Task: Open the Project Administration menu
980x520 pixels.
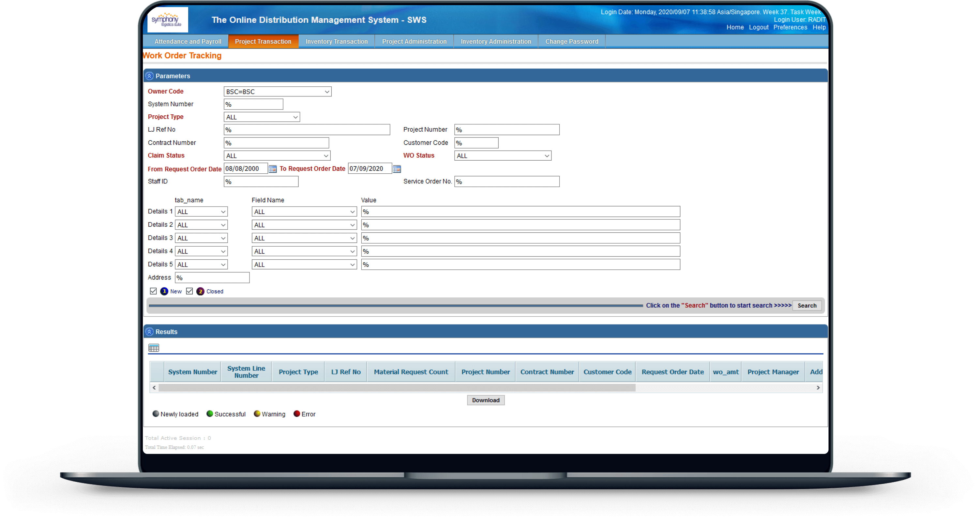Action: 414,41
